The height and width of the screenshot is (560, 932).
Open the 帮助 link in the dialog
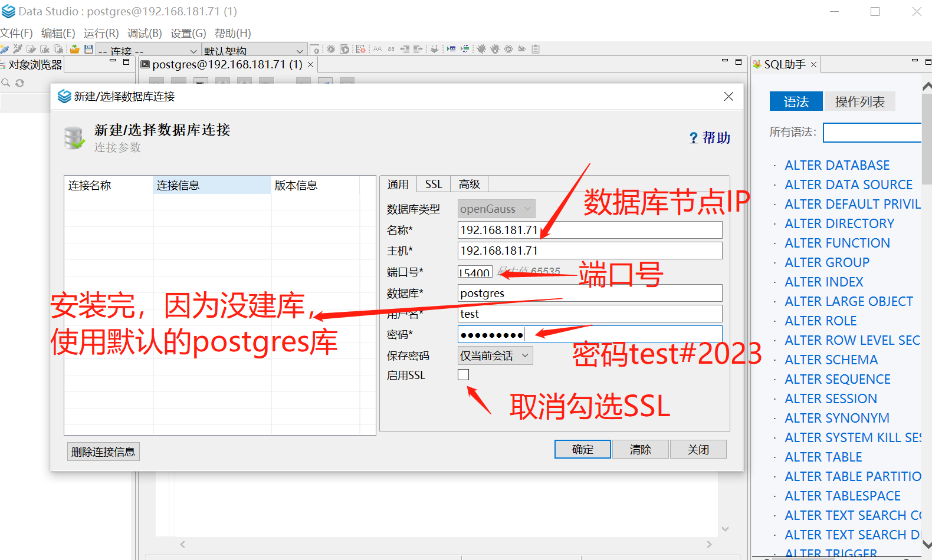(710, 137)
